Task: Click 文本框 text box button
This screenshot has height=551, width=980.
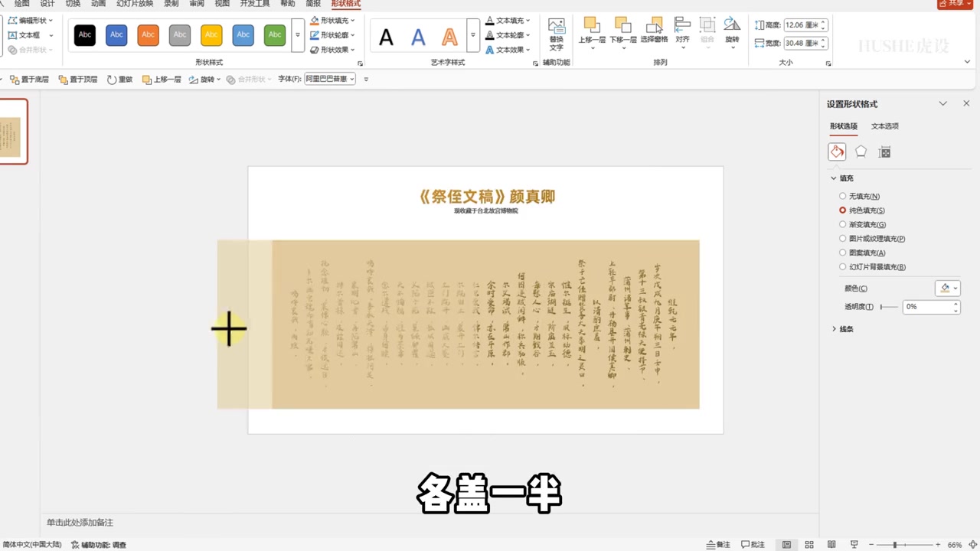Action: pos(31,35)
